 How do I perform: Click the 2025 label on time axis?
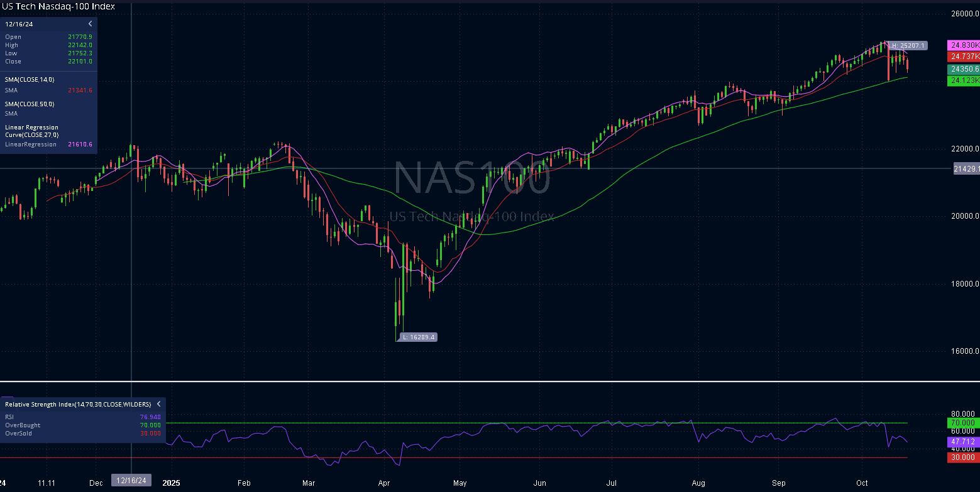click(x=171, y=483)
